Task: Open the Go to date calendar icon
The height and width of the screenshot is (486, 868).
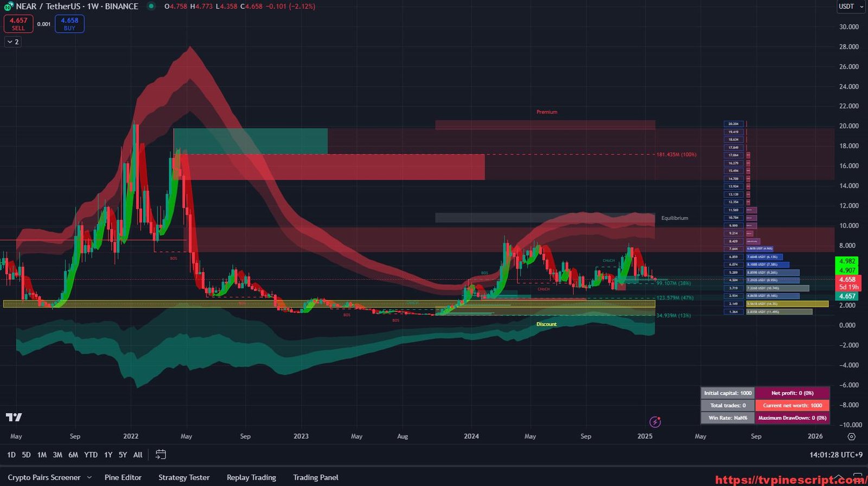Action: pyautogui.click(x=161, y=455)
